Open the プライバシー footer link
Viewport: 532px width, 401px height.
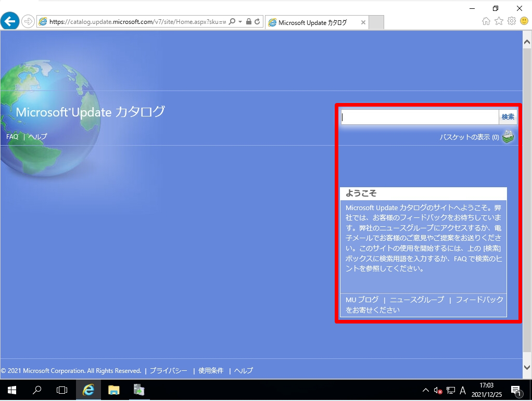pos(168,370)
